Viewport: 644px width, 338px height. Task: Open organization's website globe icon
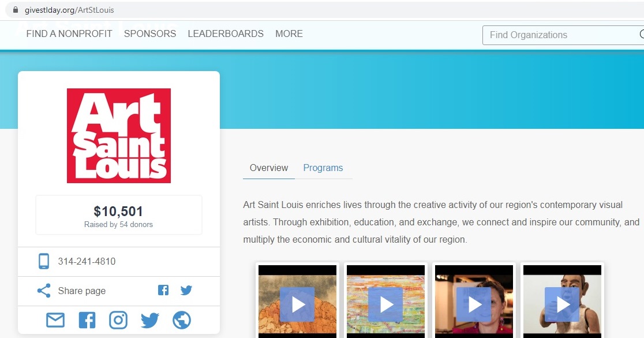182,320
